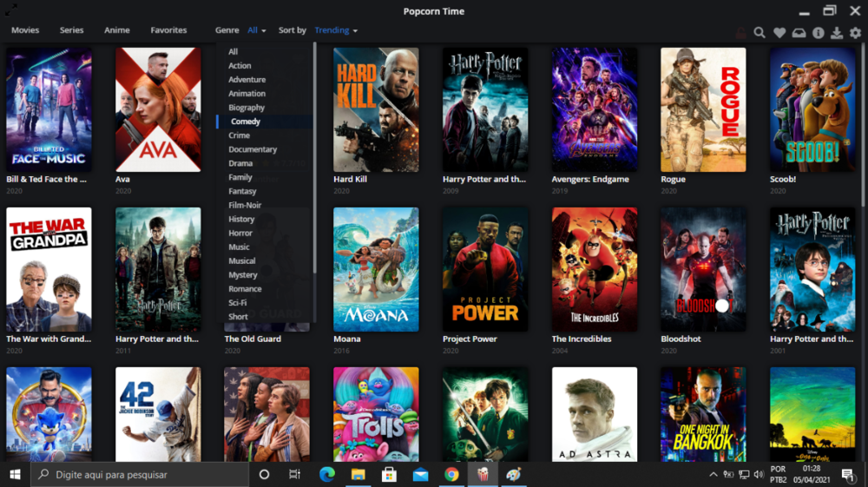Image resolution: width=868 pixels, height=487 pixels.
Task: Open the Hard Kill movie poster
Action: click(x=376, y=109)
